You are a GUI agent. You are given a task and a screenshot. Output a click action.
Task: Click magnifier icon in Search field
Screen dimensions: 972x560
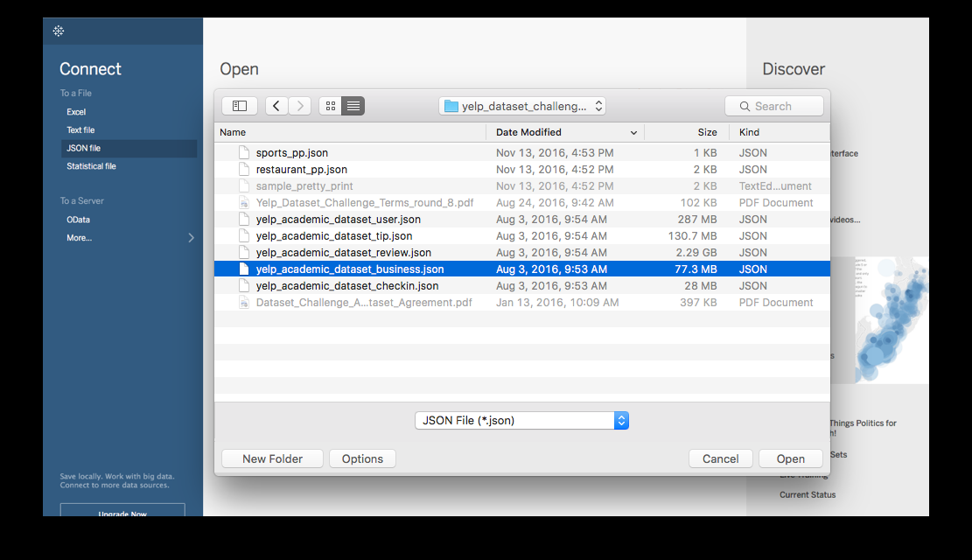745,107
